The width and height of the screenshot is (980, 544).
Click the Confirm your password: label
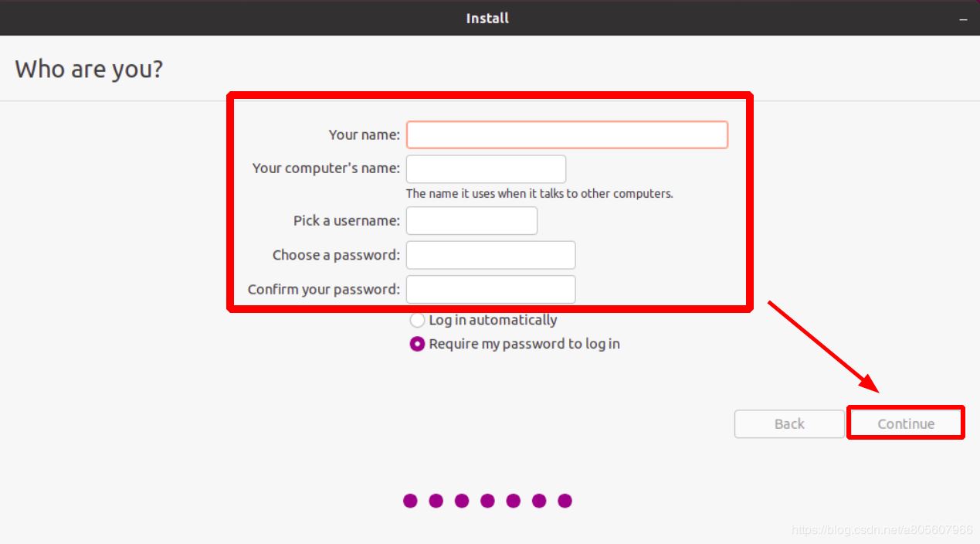point(324,290)
